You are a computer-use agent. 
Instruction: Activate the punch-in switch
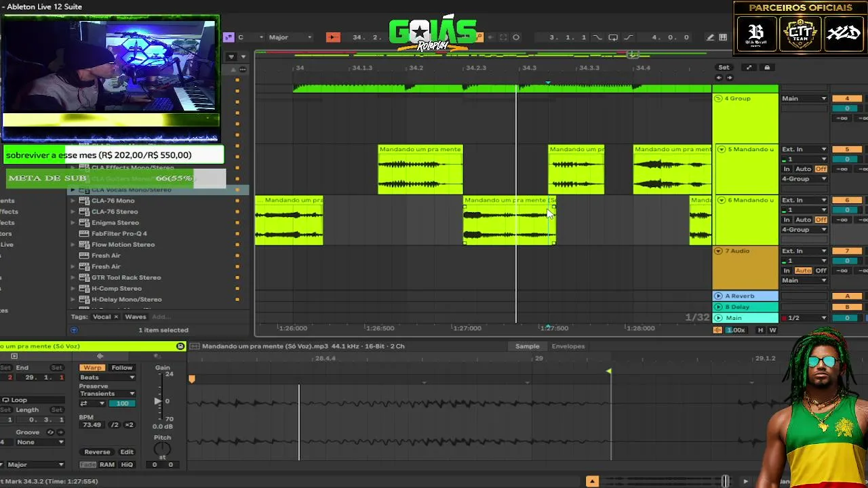click(597, 37)
